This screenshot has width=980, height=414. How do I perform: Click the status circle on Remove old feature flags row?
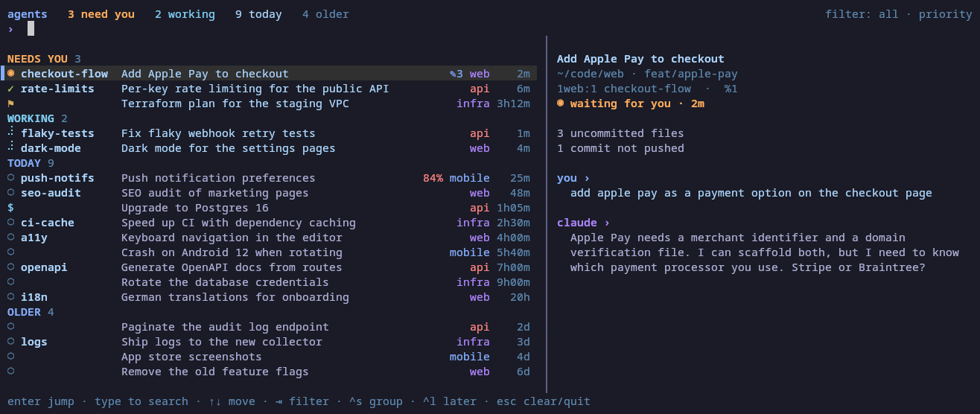(x=10, y=372)
